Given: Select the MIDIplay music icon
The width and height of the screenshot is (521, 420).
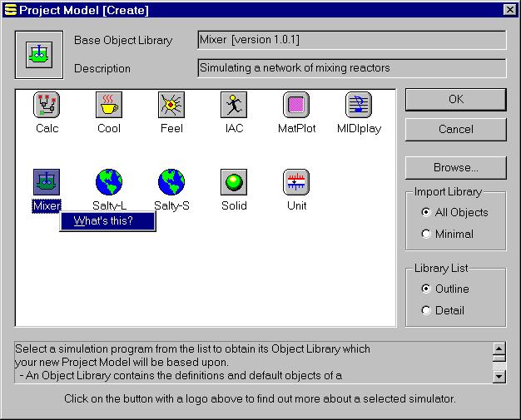Looking at the screenshot, I should pyautogui.click(x=359, y=105).
